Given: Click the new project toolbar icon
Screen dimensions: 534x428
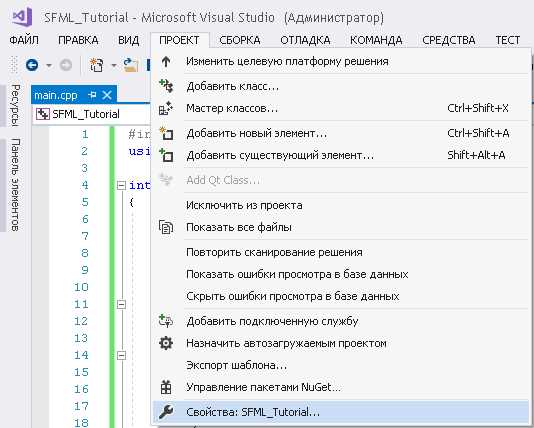Looking at the screenshot, I should point(96,65).
